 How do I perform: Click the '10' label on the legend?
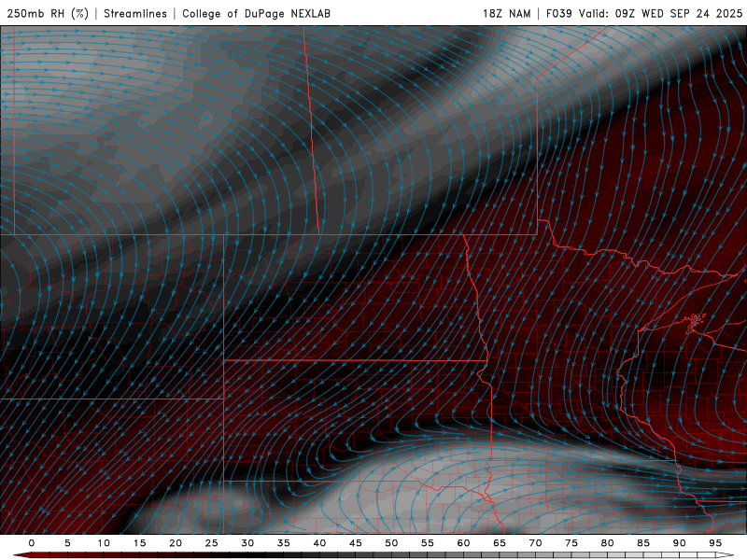[x=104, y=543]
